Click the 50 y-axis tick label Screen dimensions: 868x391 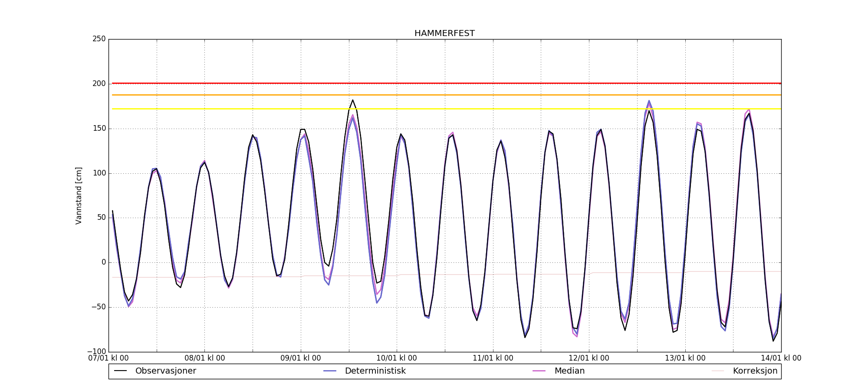pos(101,218)
